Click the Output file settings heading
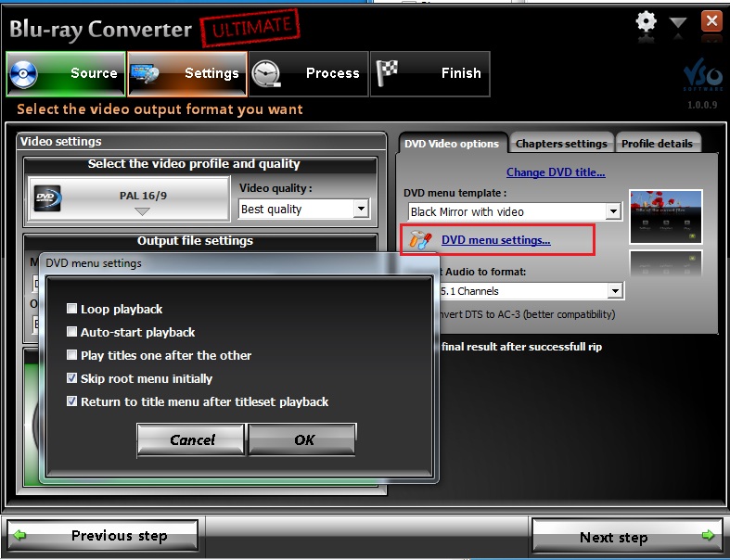 195,241
